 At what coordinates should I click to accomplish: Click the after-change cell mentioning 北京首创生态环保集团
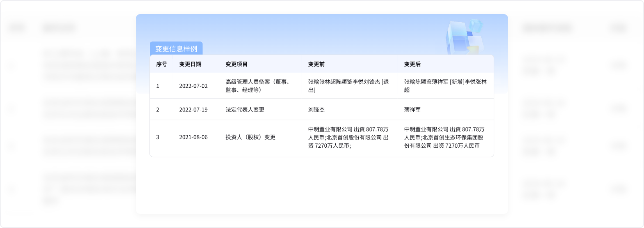coord(444,137)
